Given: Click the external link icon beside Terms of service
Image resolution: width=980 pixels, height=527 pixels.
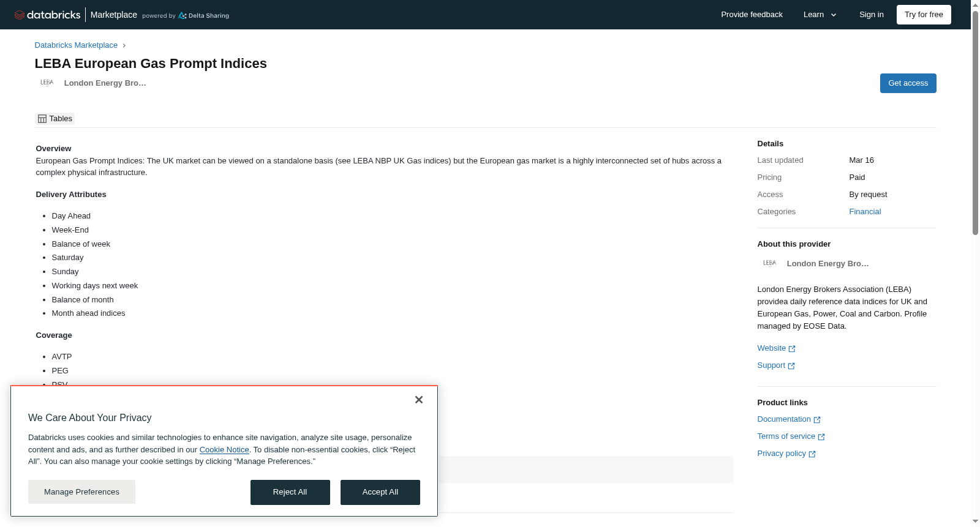Looking at the screenshot, I should tap(821, 437).
